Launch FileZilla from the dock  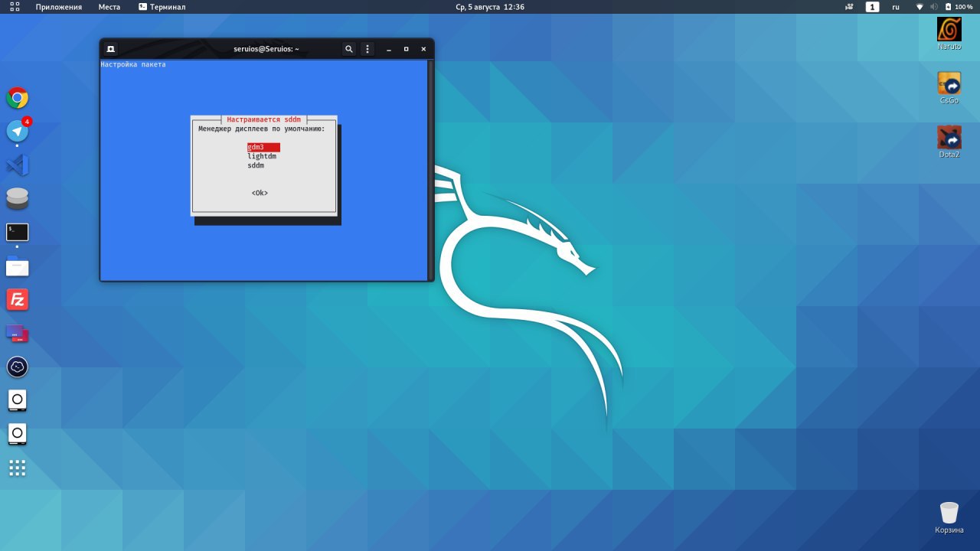tap(18, 299)
